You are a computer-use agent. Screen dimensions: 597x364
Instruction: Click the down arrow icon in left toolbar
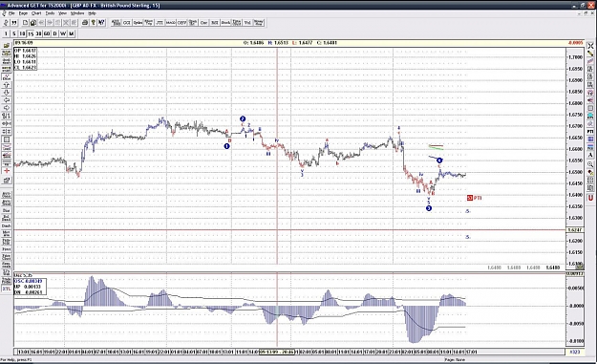pyautogui.click(x=7, y=93)
